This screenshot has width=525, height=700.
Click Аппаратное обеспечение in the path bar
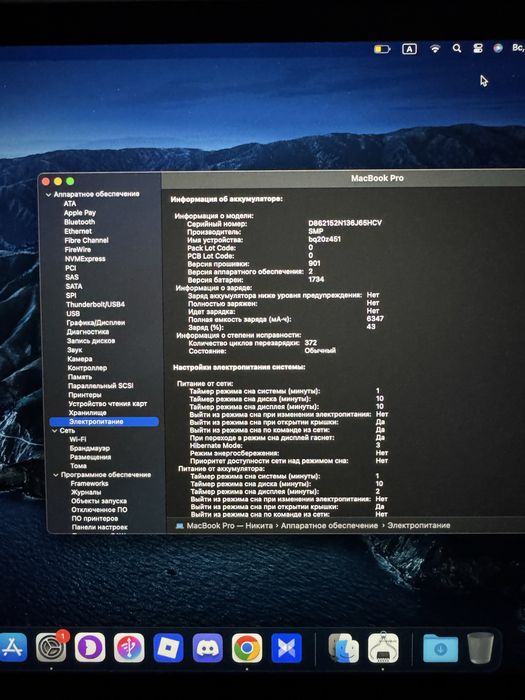tap(329, 525)
